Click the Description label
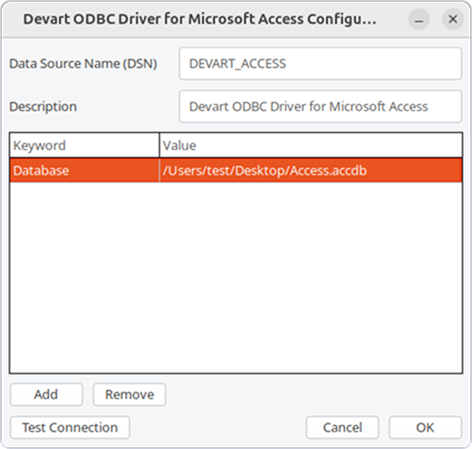Viewport: 472px width, 449px height. 43,107
